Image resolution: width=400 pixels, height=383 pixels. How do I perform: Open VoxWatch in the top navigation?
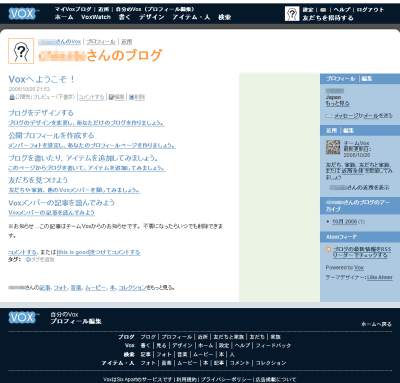point(96,17)
